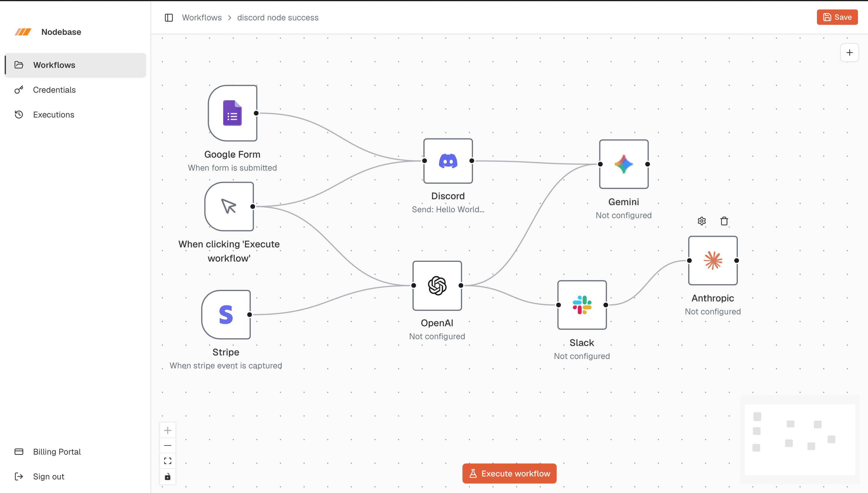Screen dimensions: 868x493
Task: Click the 'Google Form' node label
Action: [x=232, y=154]
